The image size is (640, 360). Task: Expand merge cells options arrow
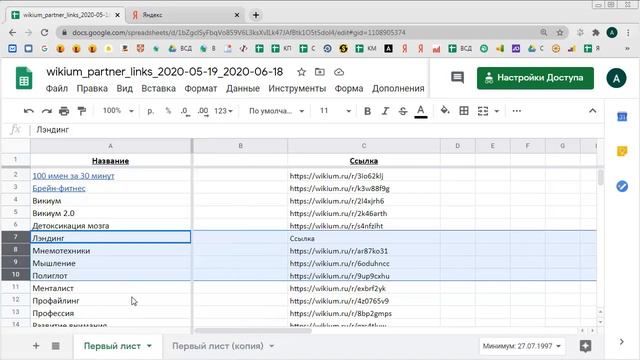click(497, 111)
